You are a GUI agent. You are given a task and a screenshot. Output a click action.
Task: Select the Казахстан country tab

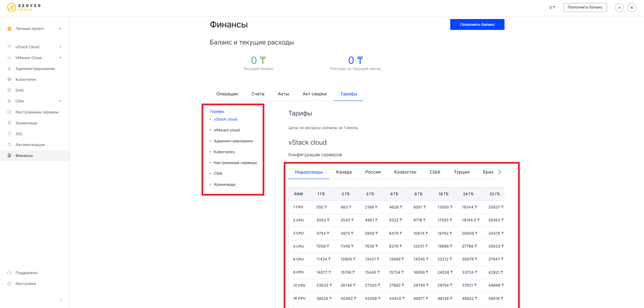pyautogui.click(x=405, y=172)
